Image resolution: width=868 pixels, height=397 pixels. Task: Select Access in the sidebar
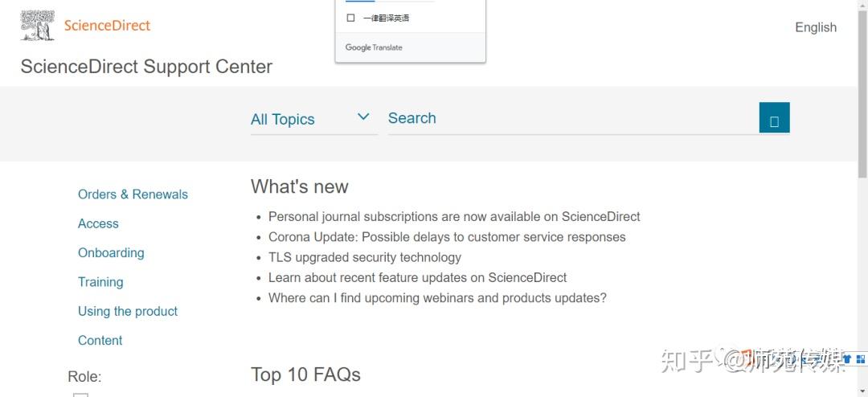click(x=98, y=223)
